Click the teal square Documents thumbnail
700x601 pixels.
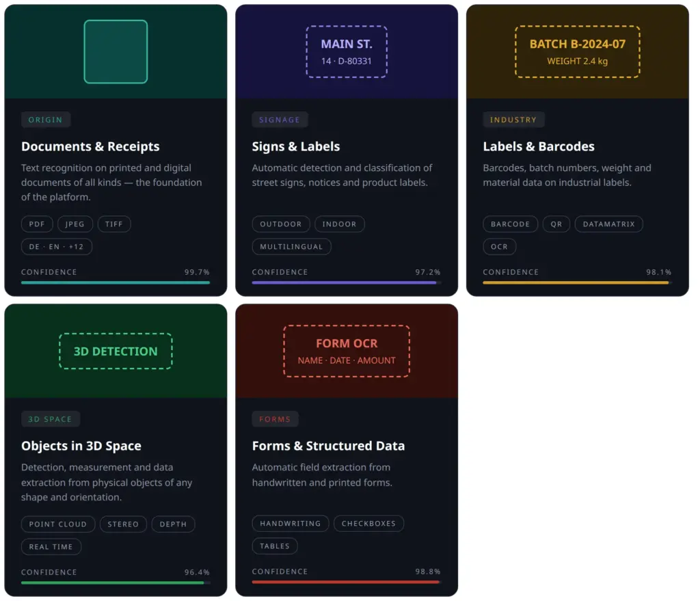point(116,52)
